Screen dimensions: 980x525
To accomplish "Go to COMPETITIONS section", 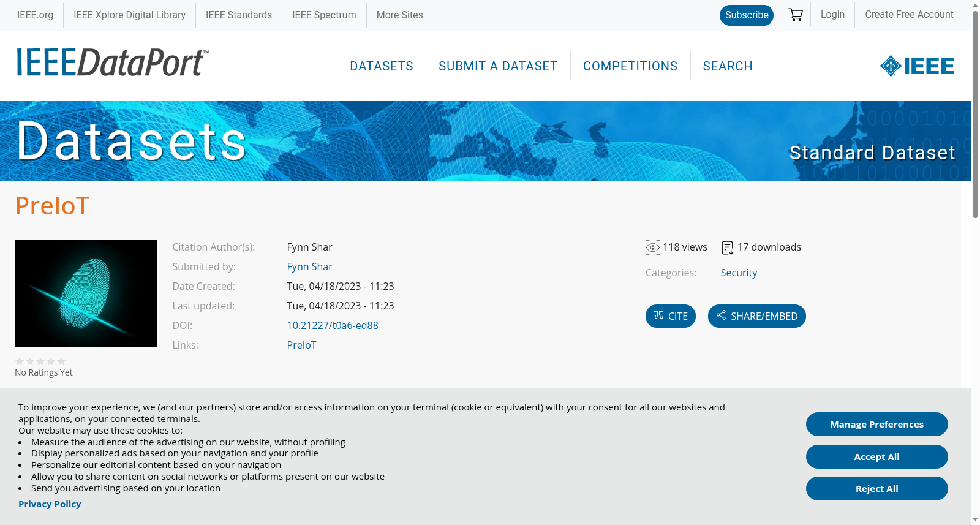I will [630, 66].
